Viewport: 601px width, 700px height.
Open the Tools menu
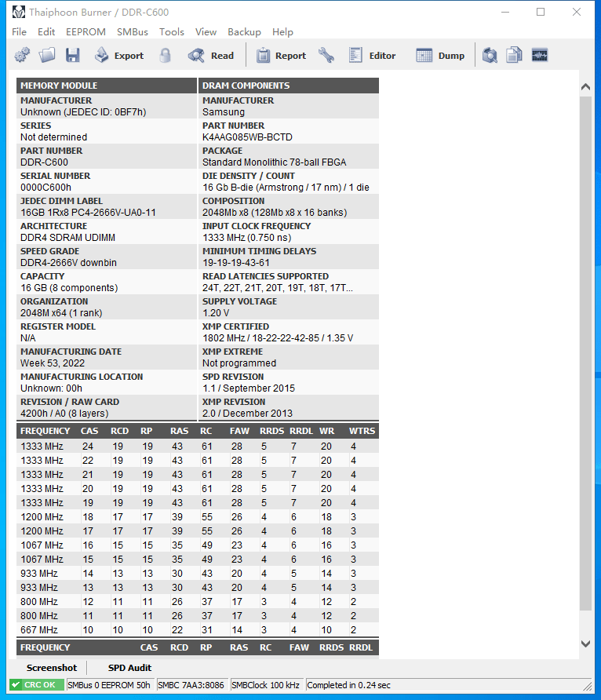172,31
